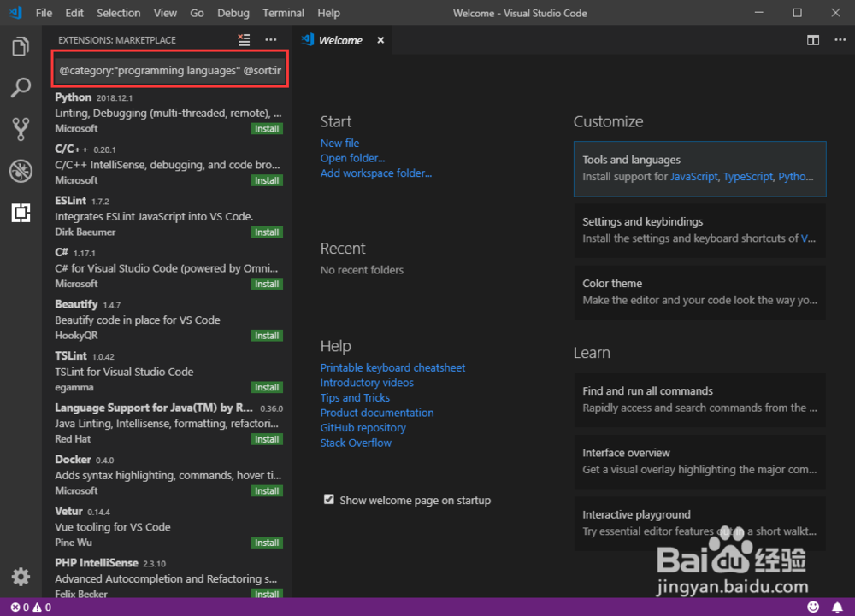Screen dimensions: 855x616
Task: Select the Python extension title
Action: tap(73, 97)
